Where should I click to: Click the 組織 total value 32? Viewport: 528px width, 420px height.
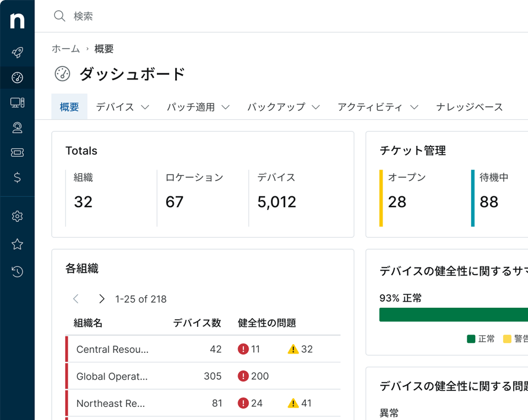click(x=83, y=202)
